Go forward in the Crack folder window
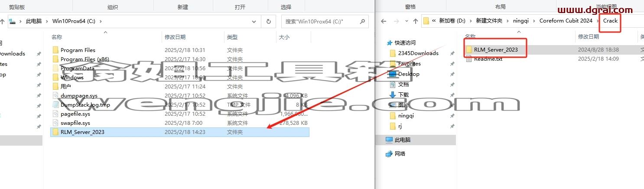 (x=397, y=20)
